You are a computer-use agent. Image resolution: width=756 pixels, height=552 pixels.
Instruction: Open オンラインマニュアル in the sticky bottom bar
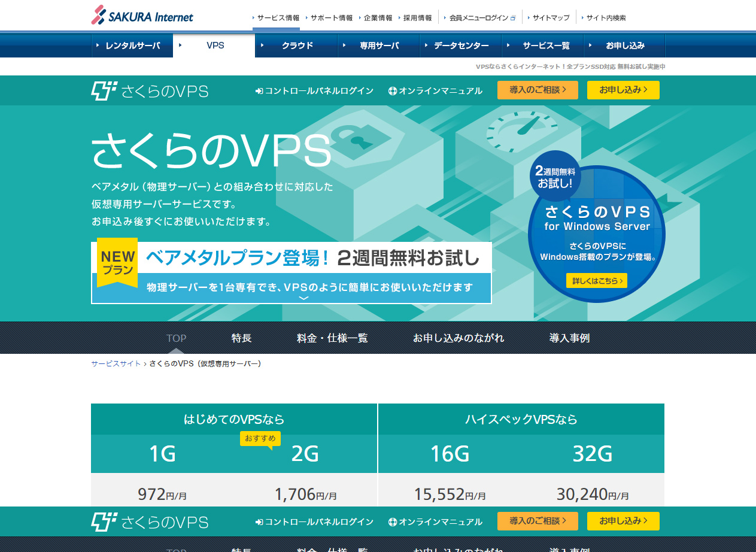coord(435,521)
